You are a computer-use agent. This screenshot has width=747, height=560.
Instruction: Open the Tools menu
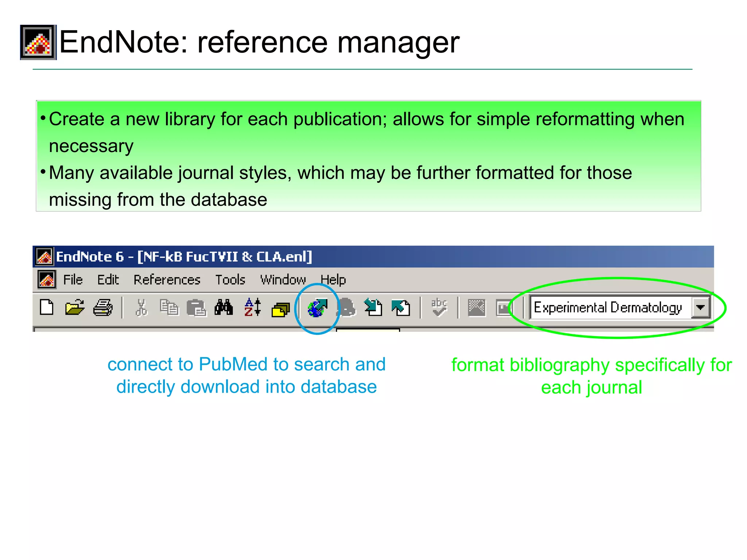point(230,280)
